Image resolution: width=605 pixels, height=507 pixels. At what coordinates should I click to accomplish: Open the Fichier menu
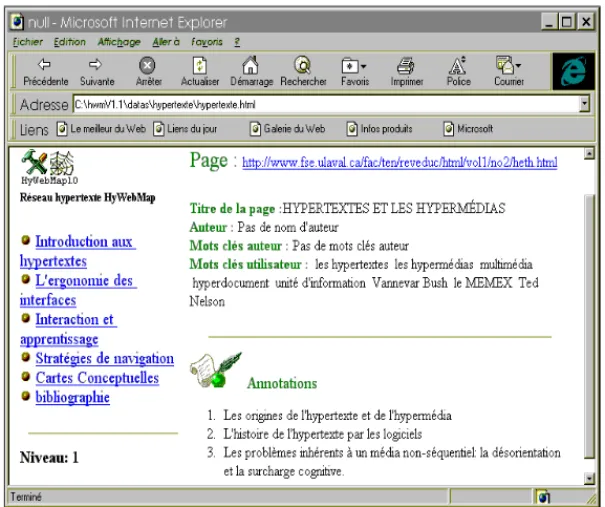27,42
